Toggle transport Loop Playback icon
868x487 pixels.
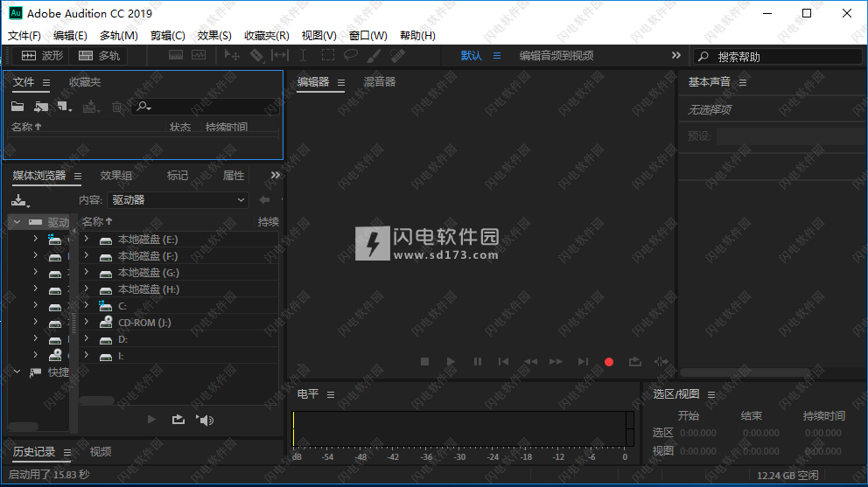click(x=635, y=361)
